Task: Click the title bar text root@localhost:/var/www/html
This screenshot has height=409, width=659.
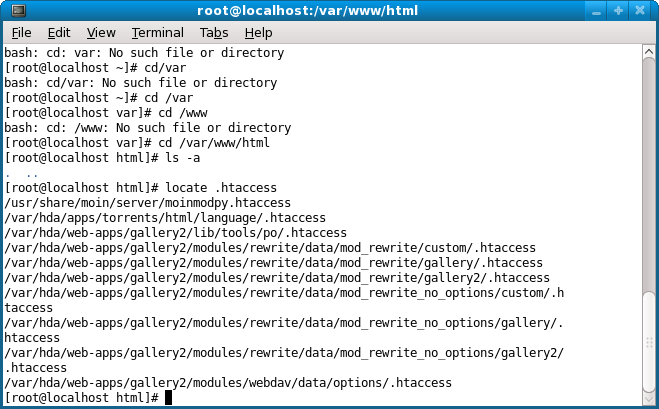Action: coord(308,11)
